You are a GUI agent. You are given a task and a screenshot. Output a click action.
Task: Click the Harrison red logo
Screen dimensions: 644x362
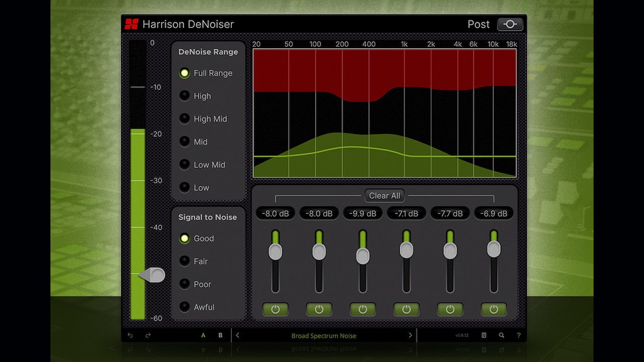point(131,25)
